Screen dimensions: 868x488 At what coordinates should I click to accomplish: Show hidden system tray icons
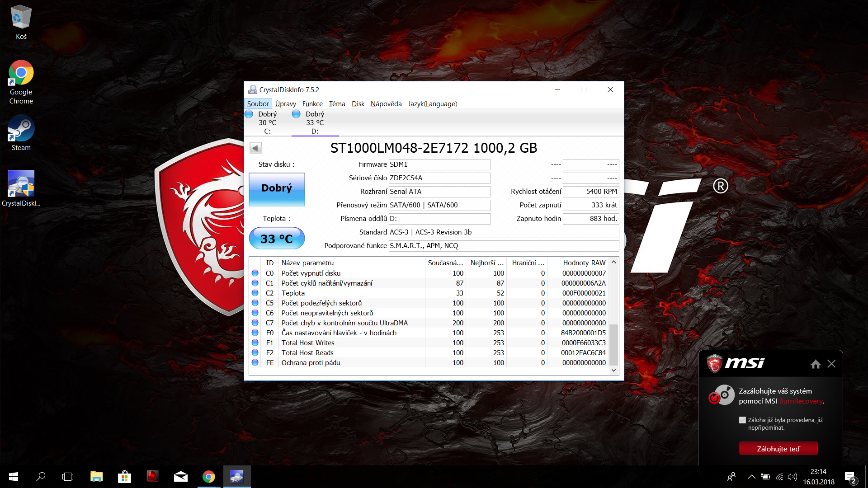[751, 477]
